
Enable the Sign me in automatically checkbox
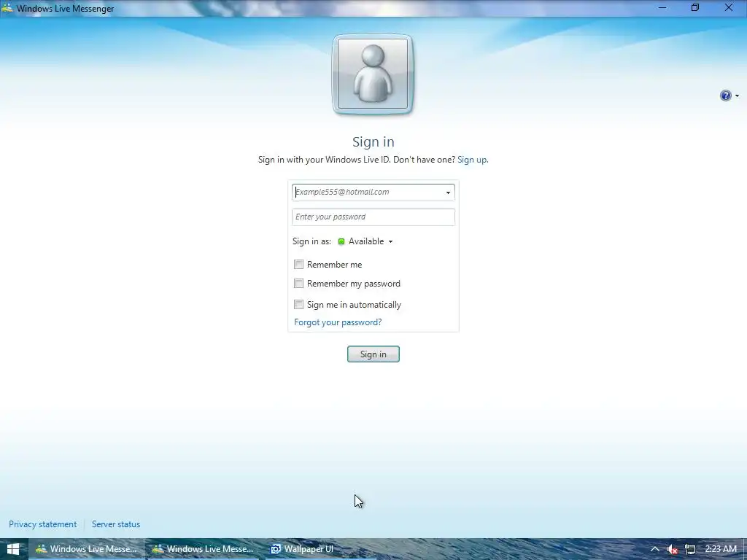pos(298,304)
